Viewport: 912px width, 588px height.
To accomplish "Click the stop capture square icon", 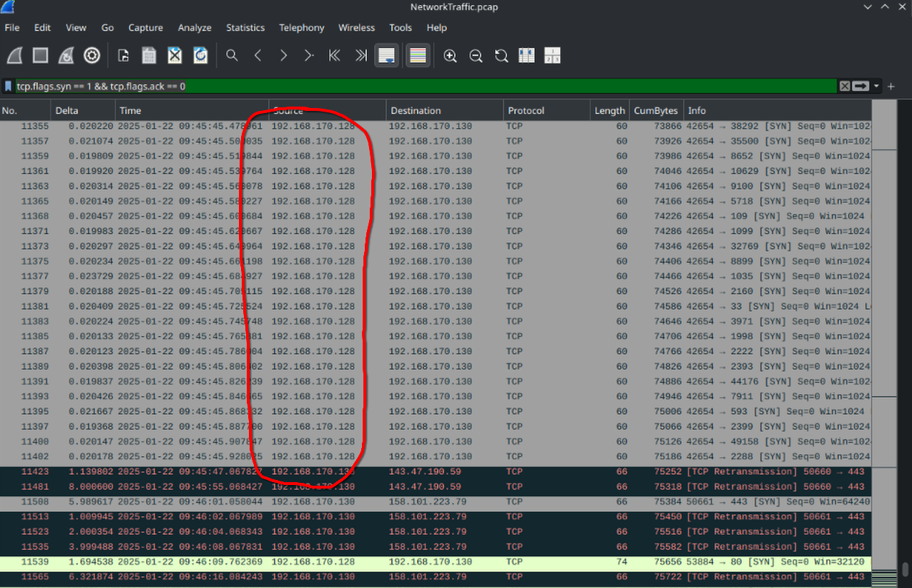I will coord(41,55).
